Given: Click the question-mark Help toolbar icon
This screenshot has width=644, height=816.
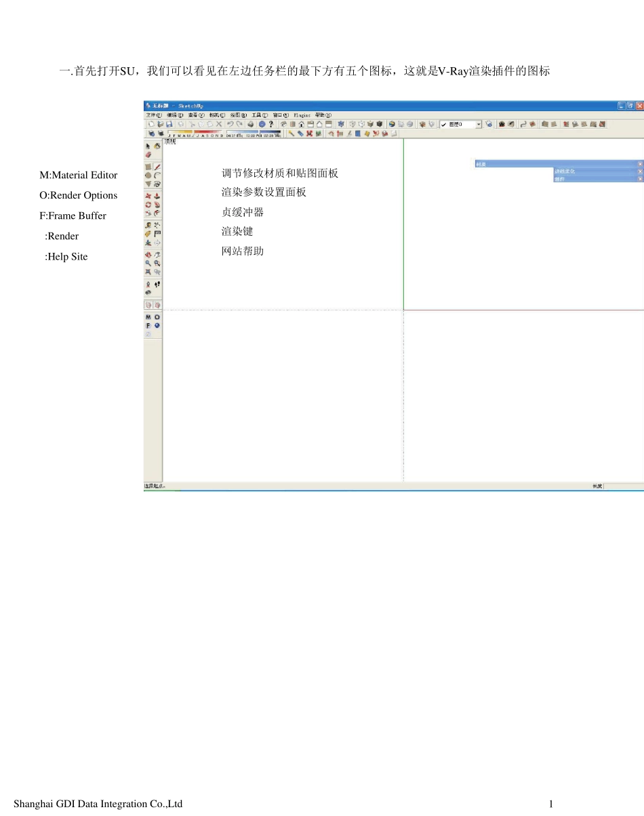Looking at the screenshot, I should 271,124.
